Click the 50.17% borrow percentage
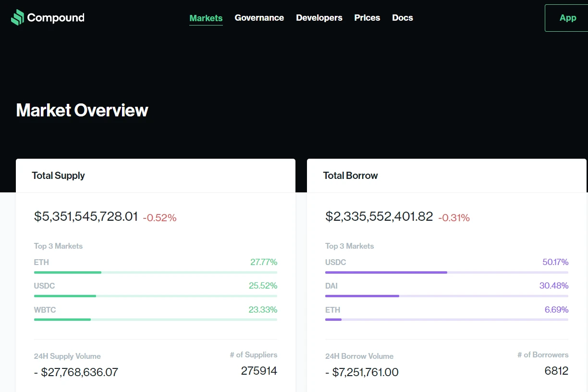This screenshot has width=588, height=392. coord(555,262)
